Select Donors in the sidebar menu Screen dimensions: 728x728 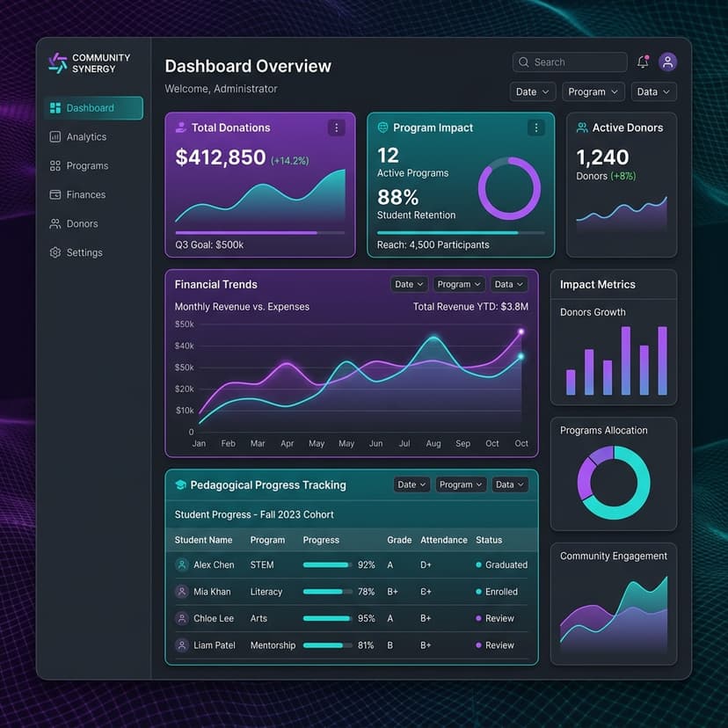[82, 224]
